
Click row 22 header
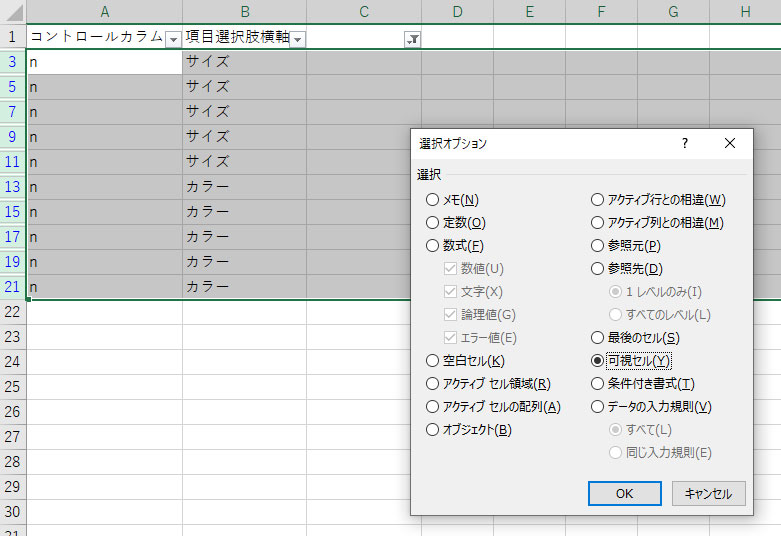[12, 312]
